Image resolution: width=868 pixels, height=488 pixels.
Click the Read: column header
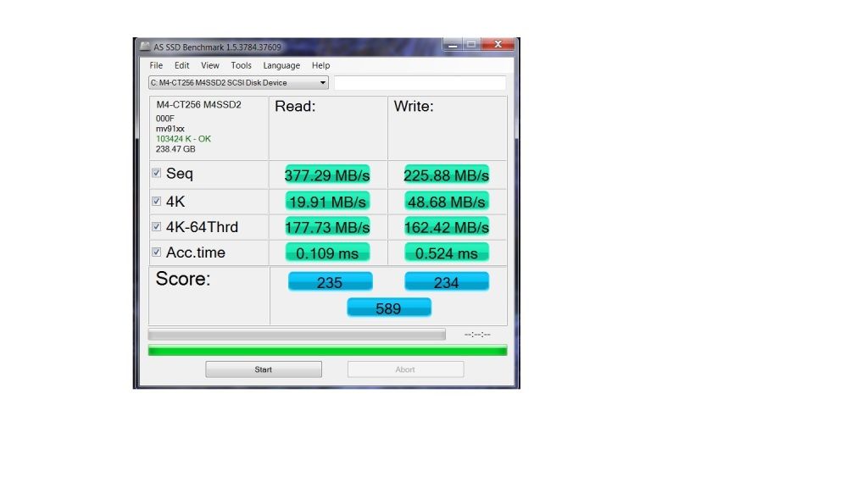[x=295, y=106]
